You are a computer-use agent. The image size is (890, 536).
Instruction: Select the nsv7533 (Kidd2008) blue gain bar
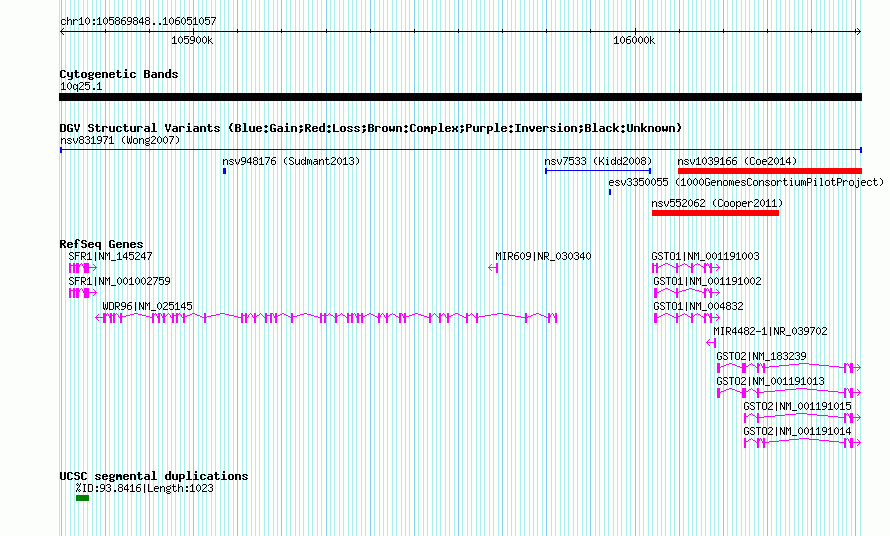point(598,171)
